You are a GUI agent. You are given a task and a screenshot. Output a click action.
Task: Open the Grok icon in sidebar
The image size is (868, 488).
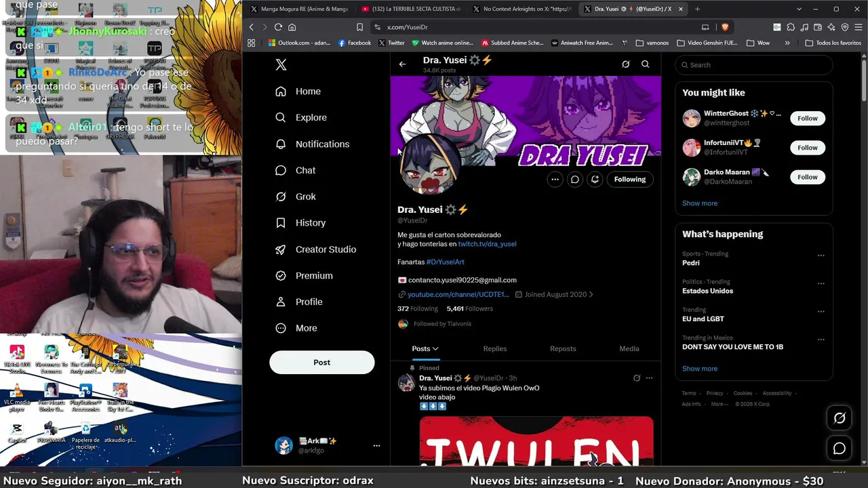(281, 197)
